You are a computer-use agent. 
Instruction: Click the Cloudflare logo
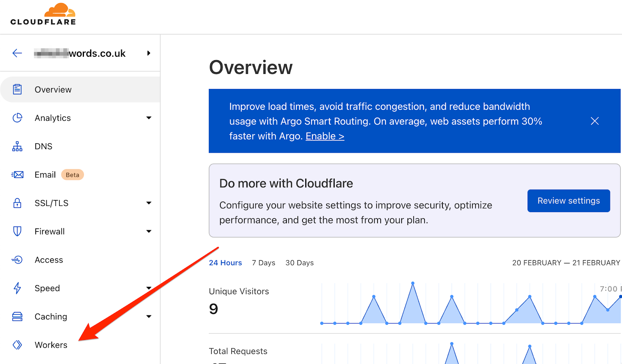click(x=43, y=14)
